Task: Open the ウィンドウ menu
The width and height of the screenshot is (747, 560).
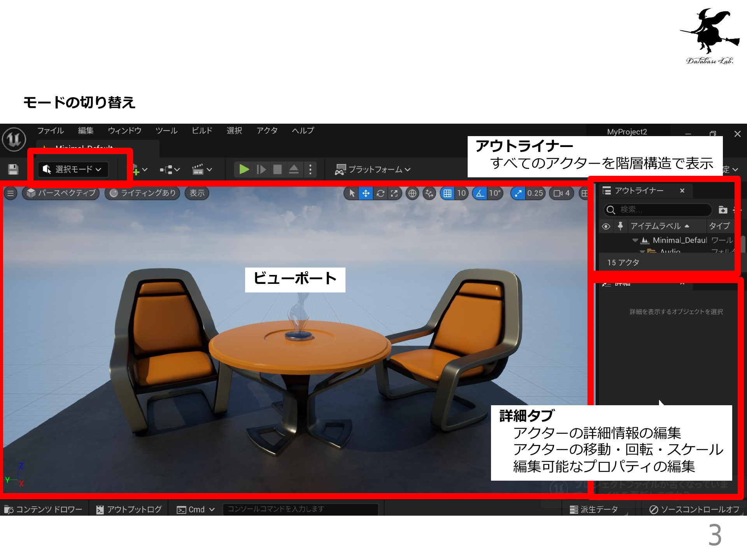Action: coord(124,131)
